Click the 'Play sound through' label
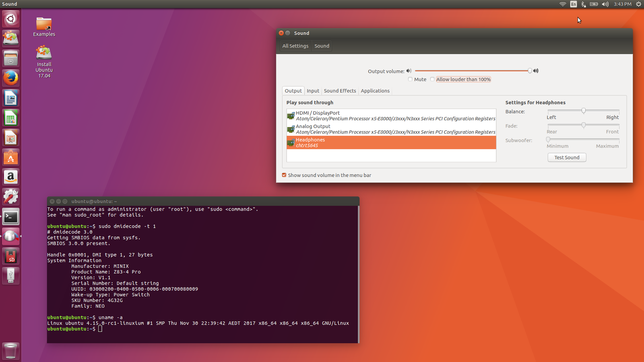This screenshot has height=362, width=644. tap(310, 103)
